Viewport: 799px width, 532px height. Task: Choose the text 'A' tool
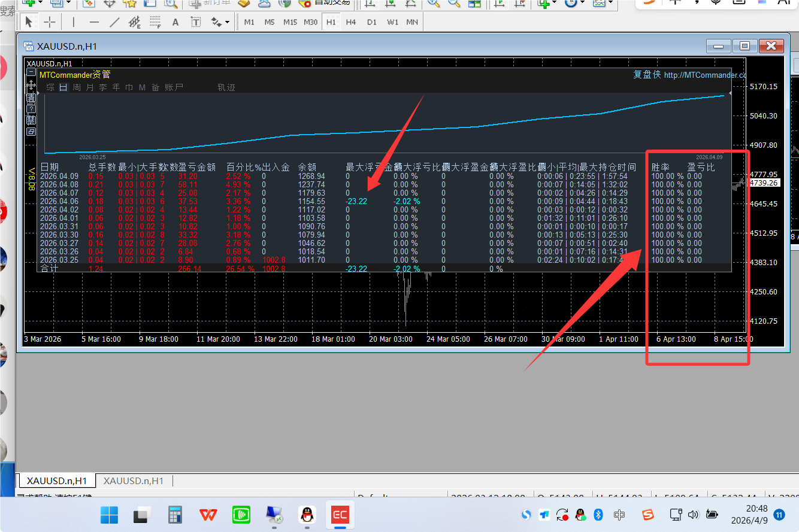175,22
